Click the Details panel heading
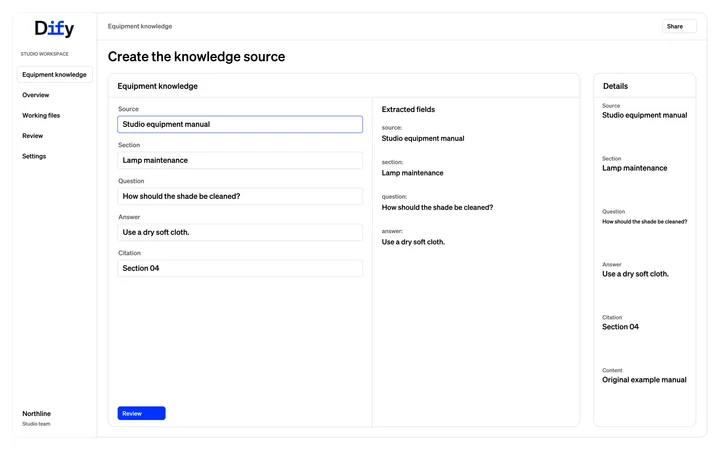The image size is (720, 450). 615,86
